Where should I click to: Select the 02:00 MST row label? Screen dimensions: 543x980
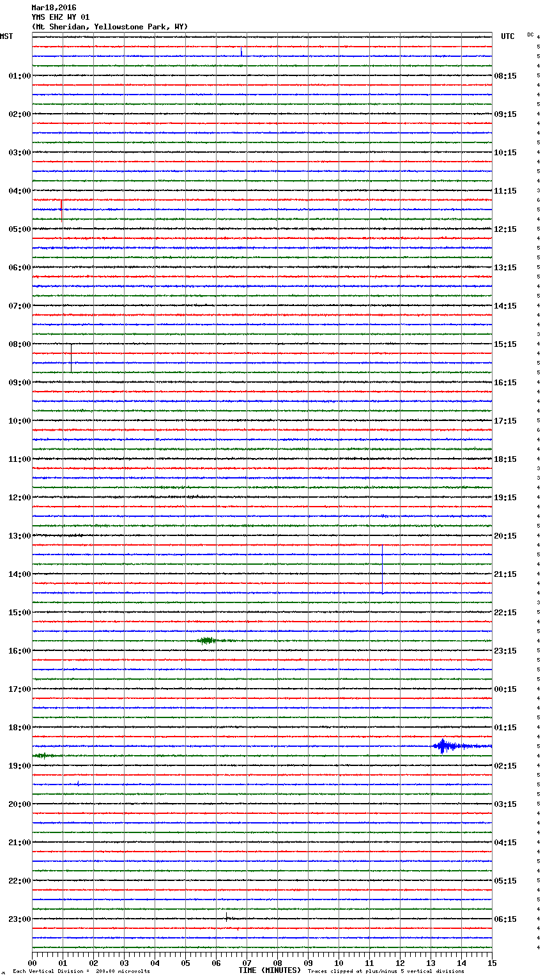tap(19, 114)
